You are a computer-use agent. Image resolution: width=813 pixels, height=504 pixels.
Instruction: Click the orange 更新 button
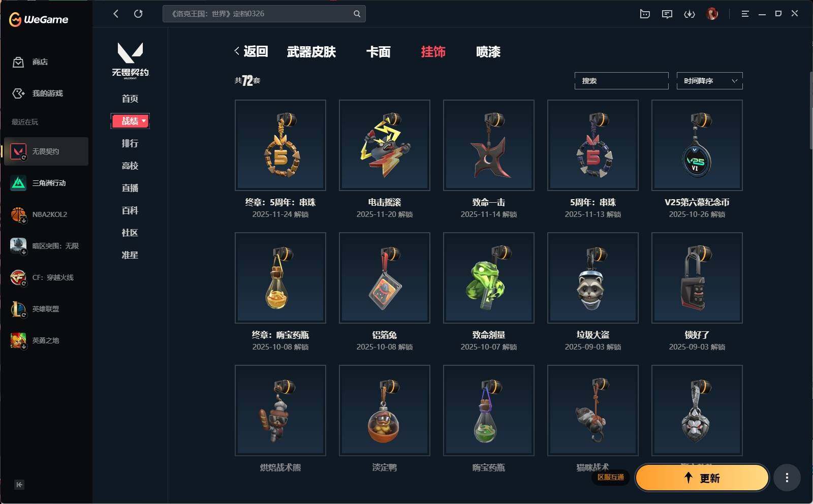pyautogui.click(x=702, y=478)
